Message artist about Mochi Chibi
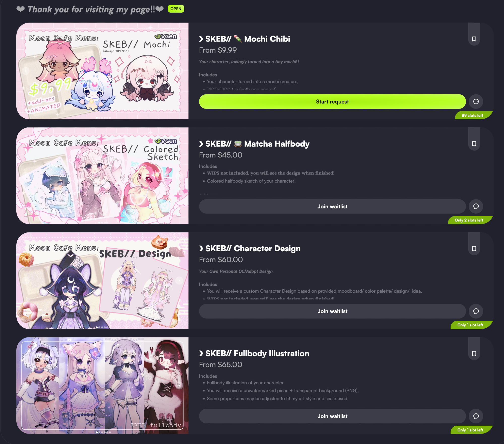 [x=476, y=101]
